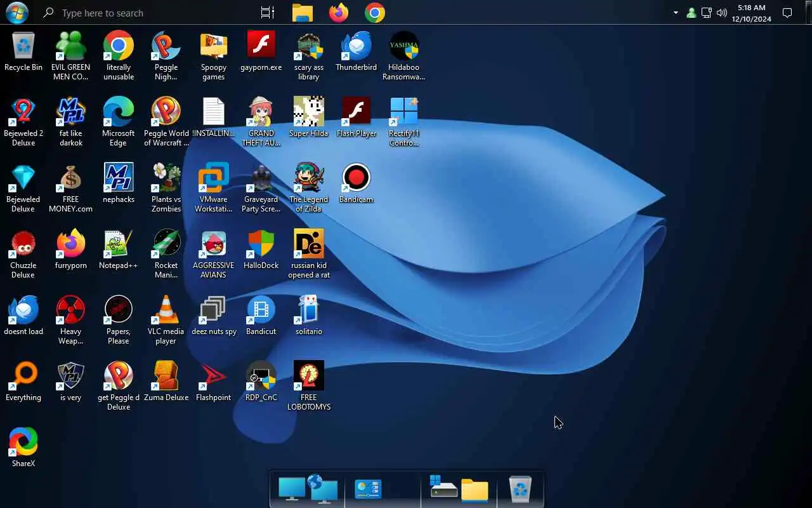This screenshot has width=812, height=508.
Task: Select the Graveyard Party Screensaver icon
Action: pyautogui.click(x=261, y=188)
